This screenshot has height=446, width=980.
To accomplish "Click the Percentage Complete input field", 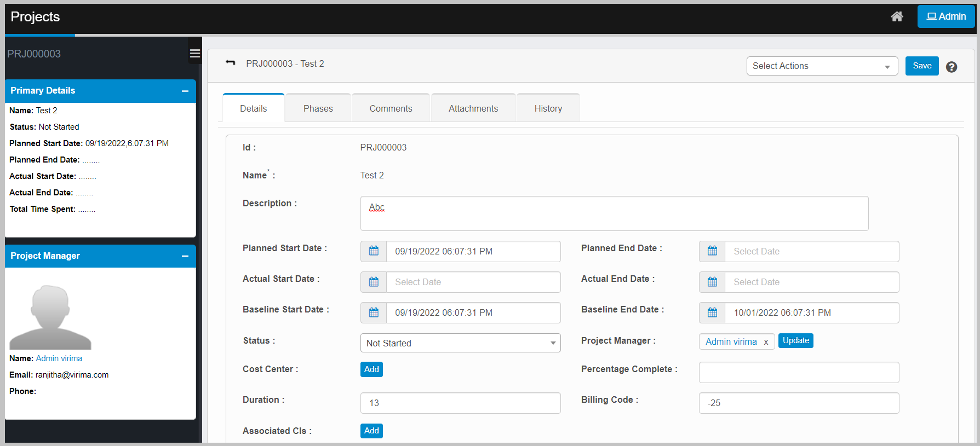I will pos(799,372).
